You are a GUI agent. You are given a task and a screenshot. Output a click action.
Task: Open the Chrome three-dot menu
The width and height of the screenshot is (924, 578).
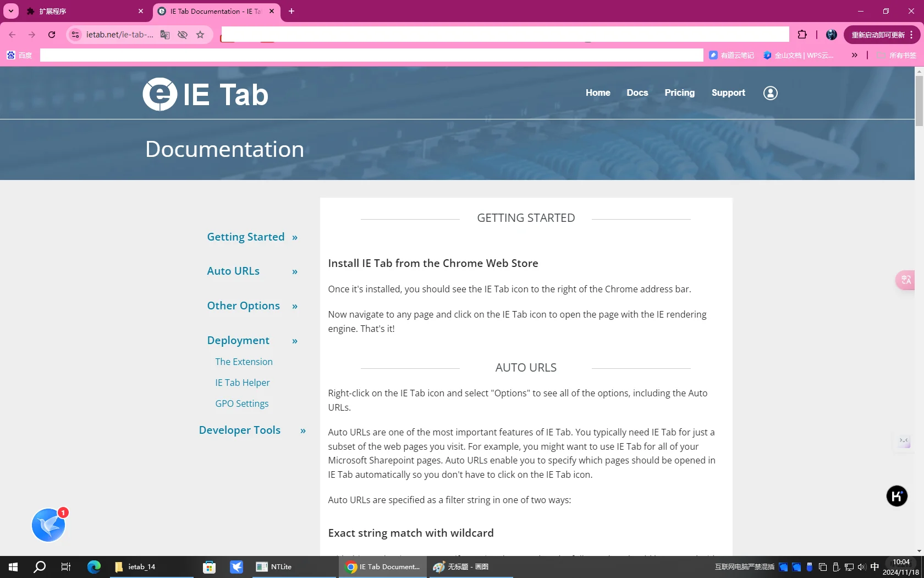point(912,35)
